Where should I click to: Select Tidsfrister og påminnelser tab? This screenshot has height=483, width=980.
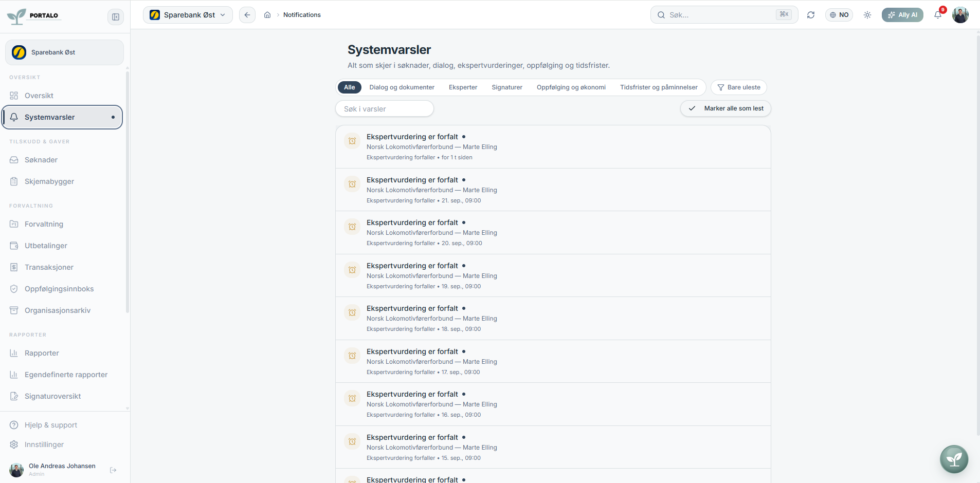coord(659,87)
